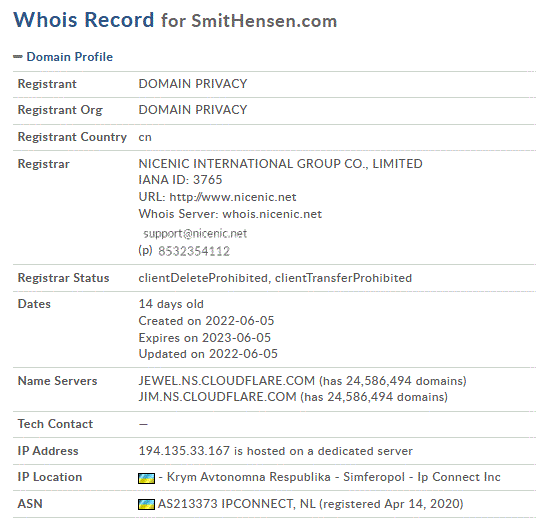Click the flag icon in IP Location row

pyautogui.click(x=146, y=478)
